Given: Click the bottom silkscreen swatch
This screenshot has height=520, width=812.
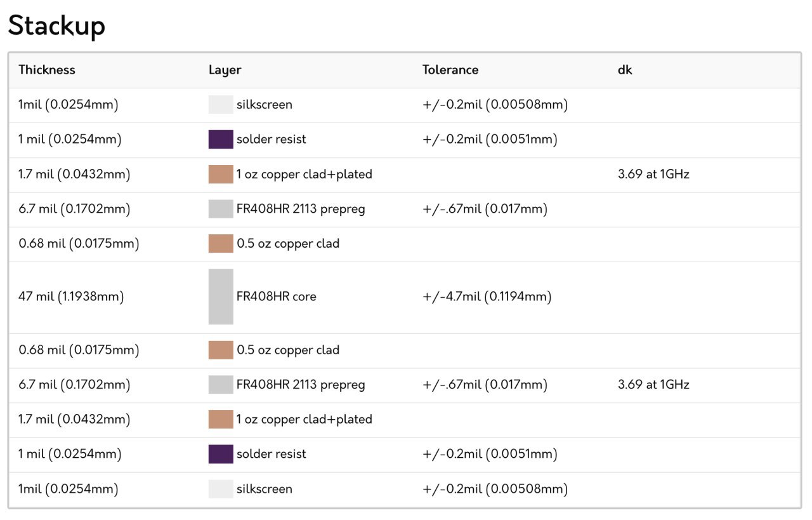Looking at the screenshot, I should coord(221,489).
